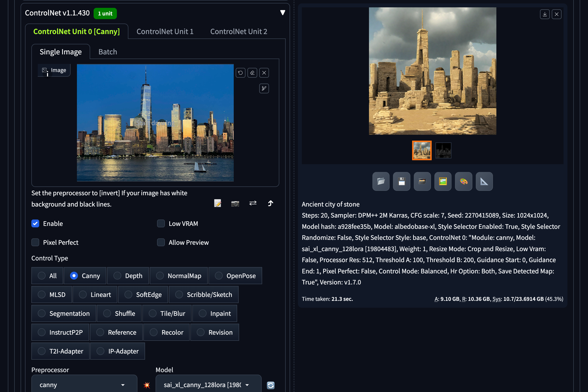Click the camera webcam icon
The image size is (588, 392).
coord(235,204)
